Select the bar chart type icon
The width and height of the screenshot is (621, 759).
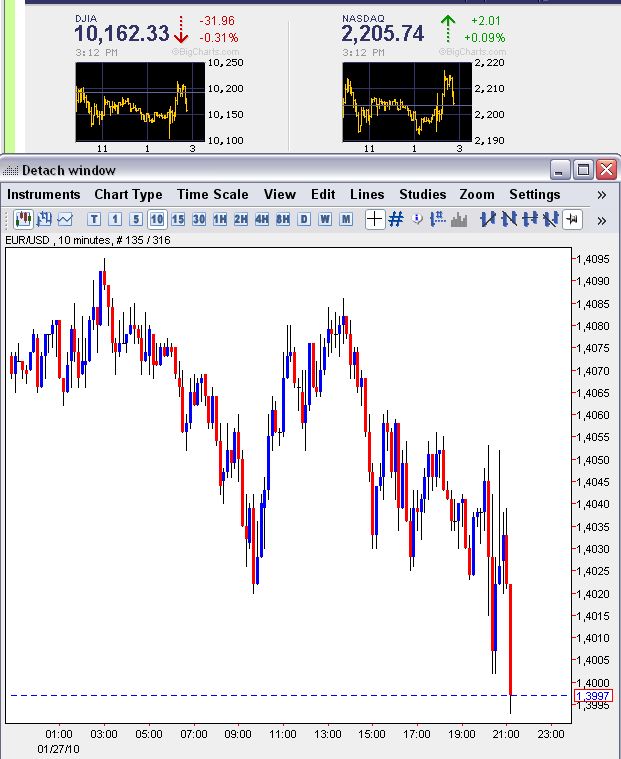pos(44,219)
